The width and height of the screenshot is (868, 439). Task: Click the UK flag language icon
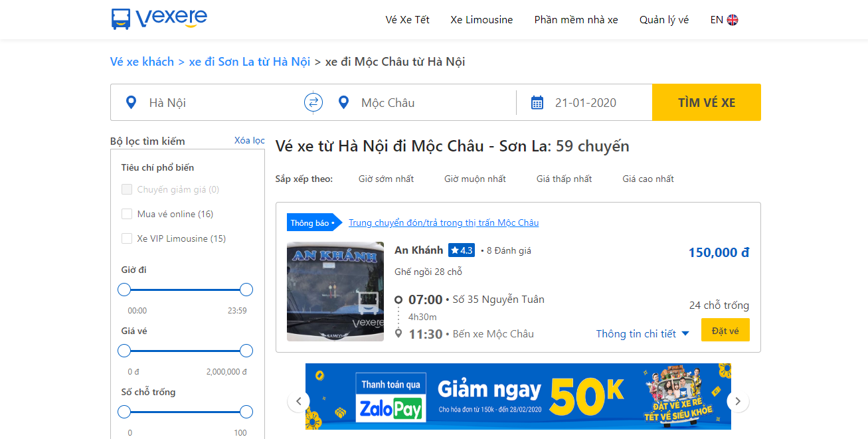733,20
